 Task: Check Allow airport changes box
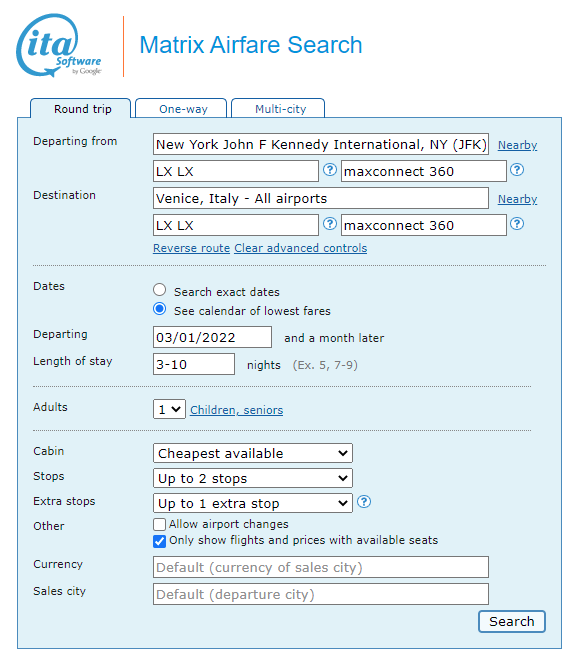159,524
